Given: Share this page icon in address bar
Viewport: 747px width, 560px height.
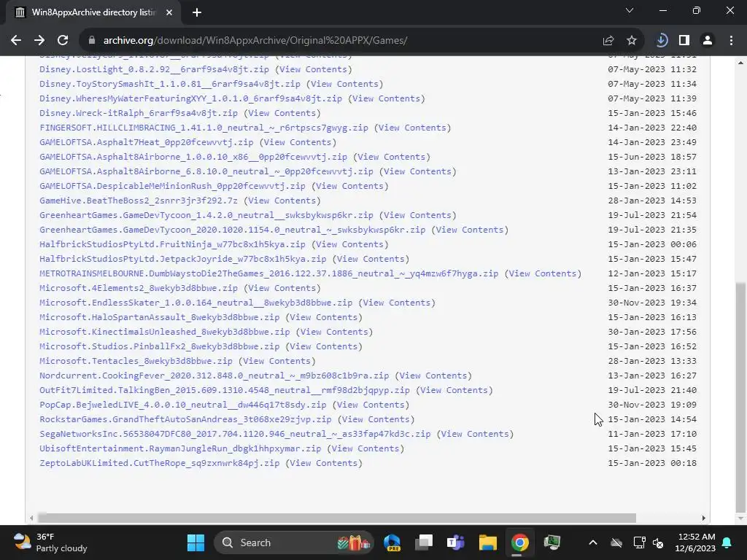Looking at the screenshot, I should click(x=608, y=41).
